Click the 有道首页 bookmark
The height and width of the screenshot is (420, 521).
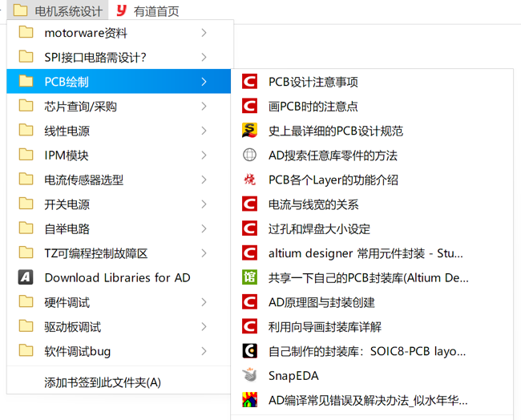[157, 10]
